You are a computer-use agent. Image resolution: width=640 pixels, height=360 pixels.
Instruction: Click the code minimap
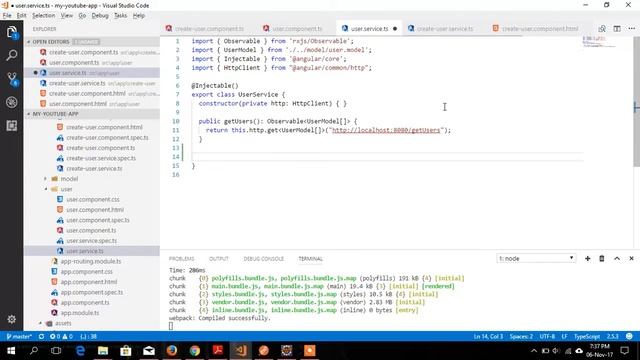pos(599,41)
